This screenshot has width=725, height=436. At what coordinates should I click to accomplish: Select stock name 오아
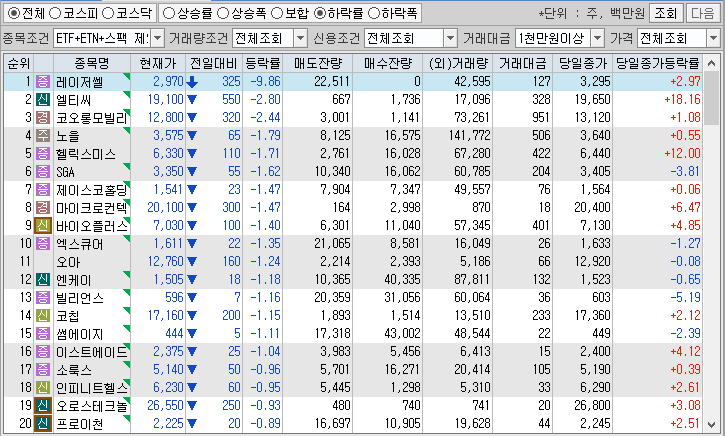[68, 262]
